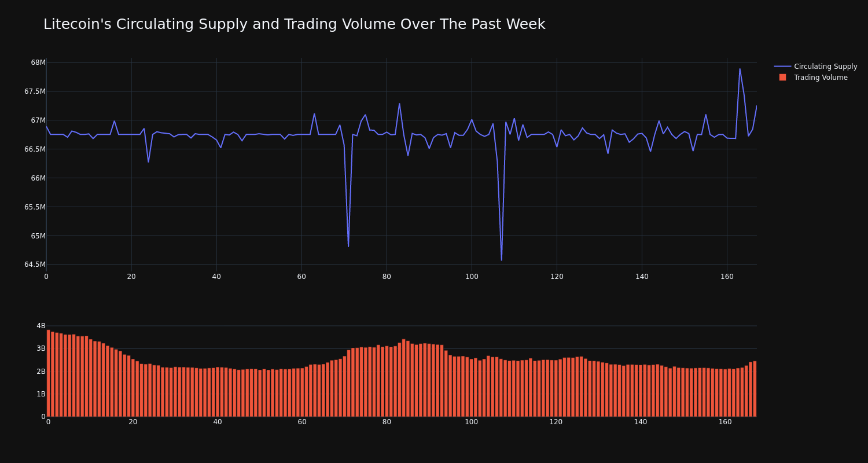Image resolution: width=868 pixels, height=463 pixels.
Task: Click the last trading volume bar
Action: pyautogui.click(x=755, y=389)
